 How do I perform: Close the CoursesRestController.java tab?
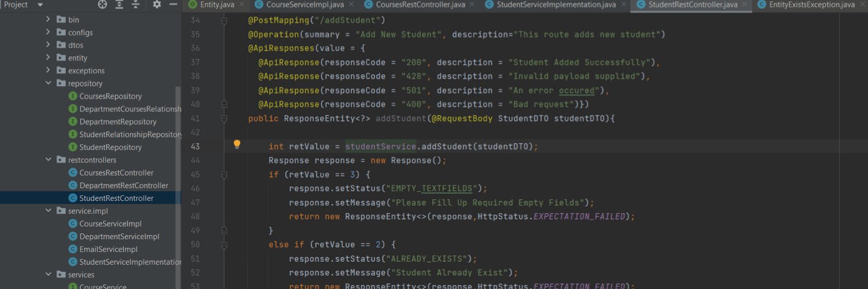click(x=472, y=5)
